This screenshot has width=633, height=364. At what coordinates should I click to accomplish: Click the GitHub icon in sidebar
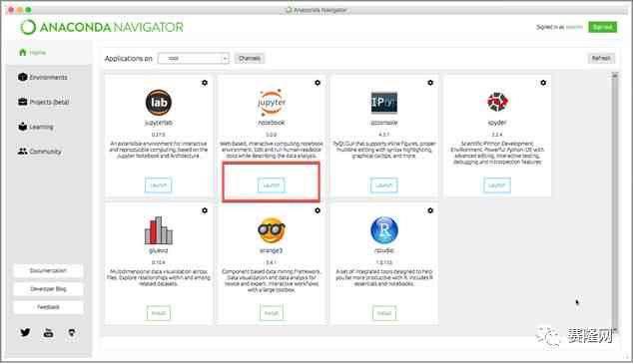(72, 332)
